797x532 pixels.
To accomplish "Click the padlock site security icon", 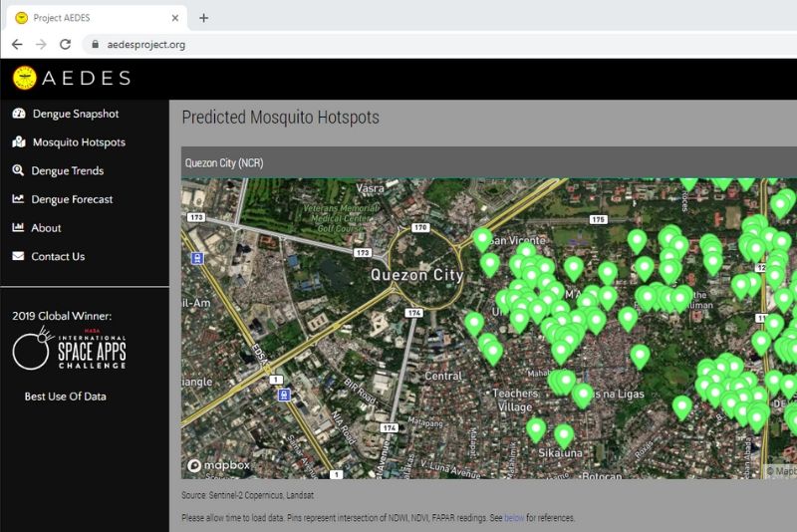I will 95,44.
